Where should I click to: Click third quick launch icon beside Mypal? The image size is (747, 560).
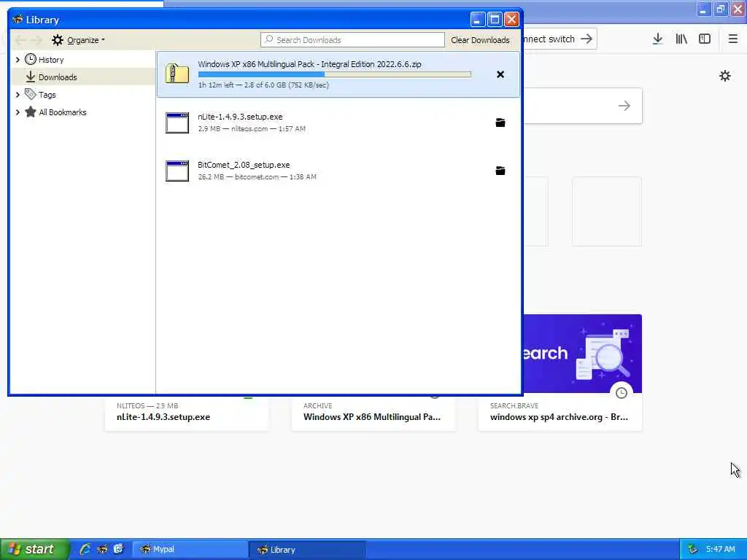pyautogui.click(x=118, y=549)
